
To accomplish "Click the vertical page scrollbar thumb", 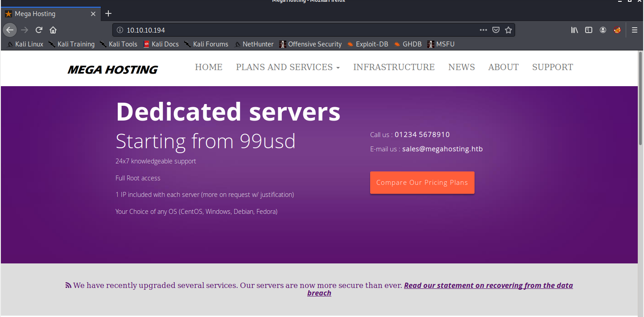I will [x=641, y=99].
